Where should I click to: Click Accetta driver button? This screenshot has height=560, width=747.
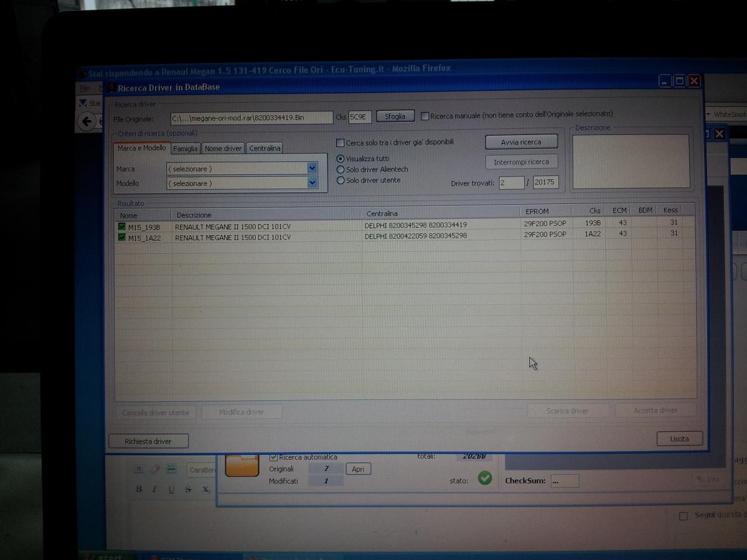pyautogui.click(x=655, y=411)
